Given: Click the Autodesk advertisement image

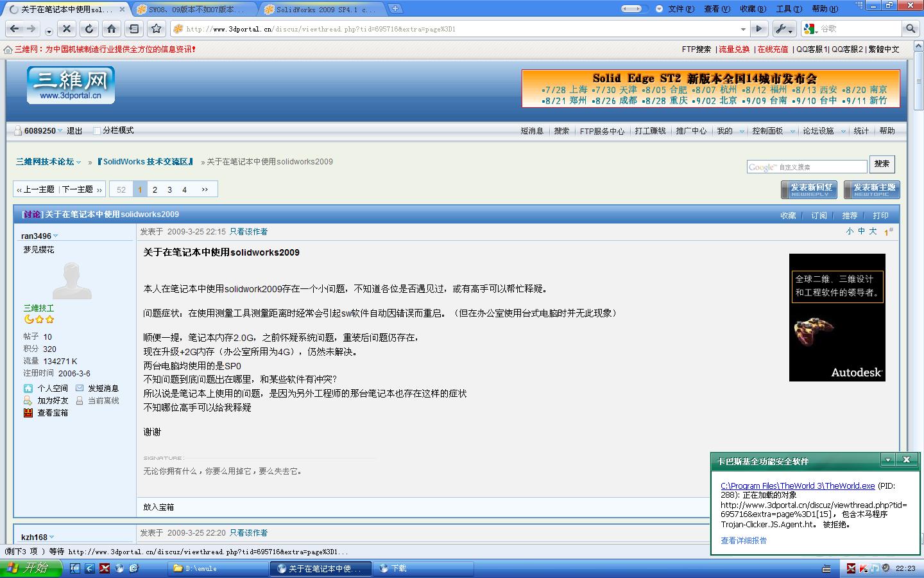Looking at the screenshot, I should 837,317.
